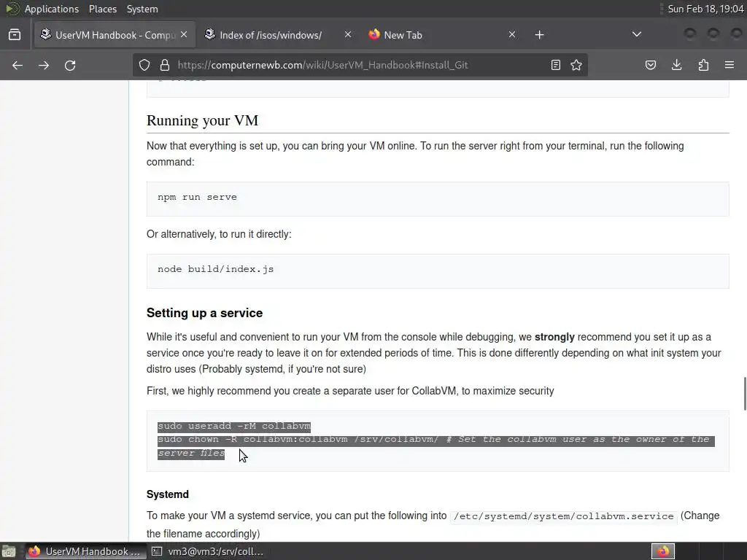
Task: Open the Firefox hamburger menu
Action: [x=729, y=65]
